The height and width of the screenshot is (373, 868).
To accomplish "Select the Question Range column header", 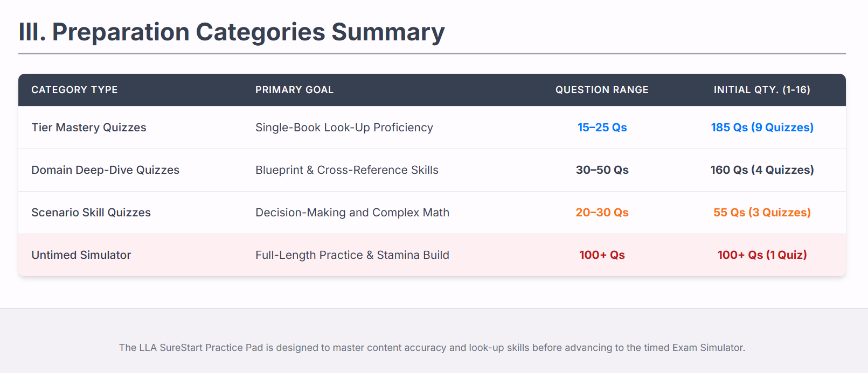I will (602, 90).
